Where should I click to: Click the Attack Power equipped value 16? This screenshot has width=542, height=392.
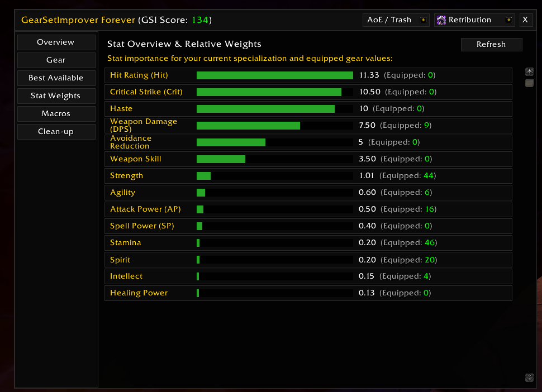click(430, 209)
